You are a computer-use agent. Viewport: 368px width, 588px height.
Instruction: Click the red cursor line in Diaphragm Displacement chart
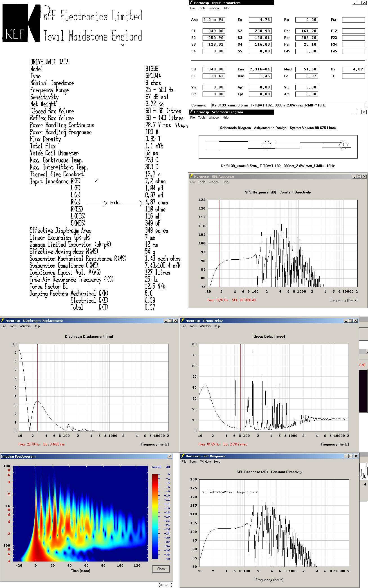(37, 387)
